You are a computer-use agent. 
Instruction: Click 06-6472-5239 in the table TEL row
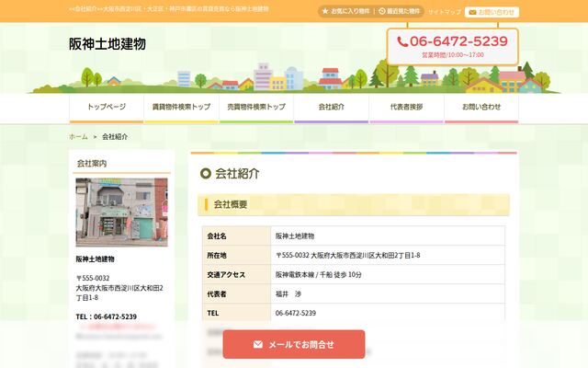coord(296,313)
